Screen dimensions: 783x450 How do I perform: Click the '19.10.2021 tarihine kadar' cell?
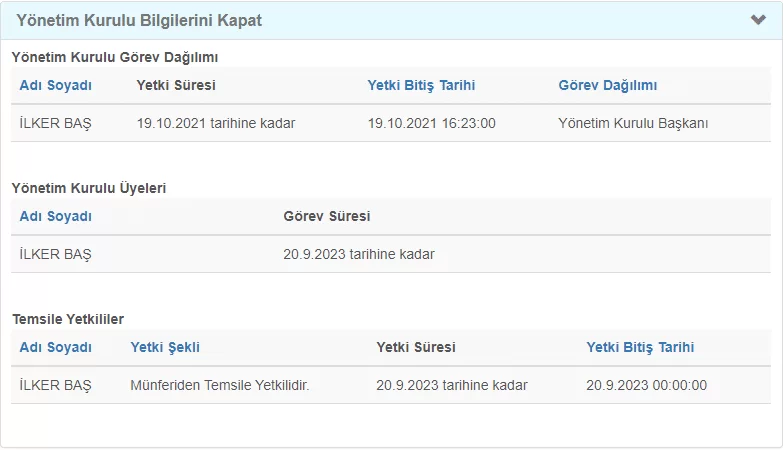click(x=216, y=123)
